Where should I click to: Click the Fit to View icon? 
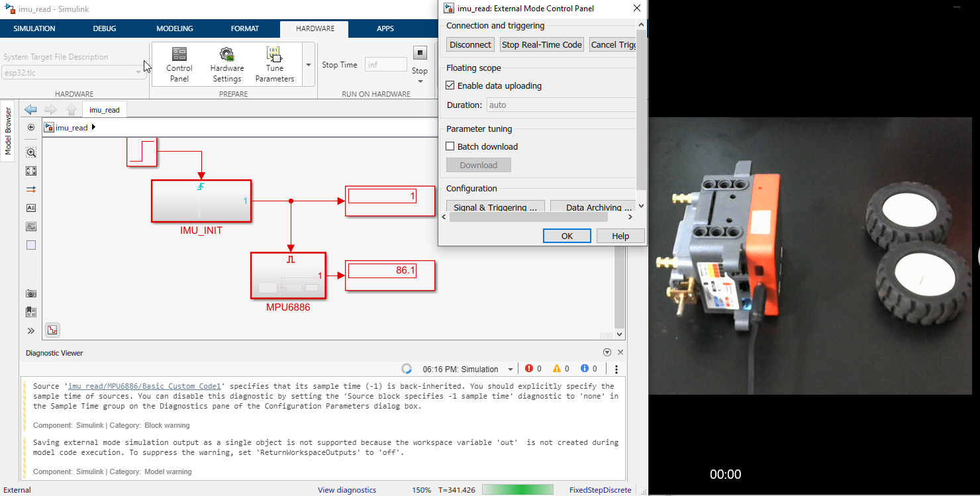(x=31, y=171)
